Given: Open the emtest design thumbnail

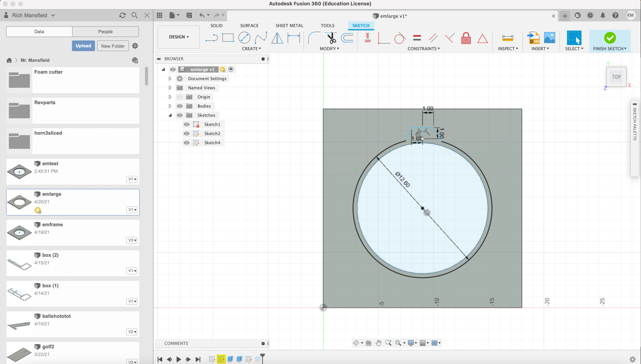Looking at the screenshot, I should tap(19, 172).
